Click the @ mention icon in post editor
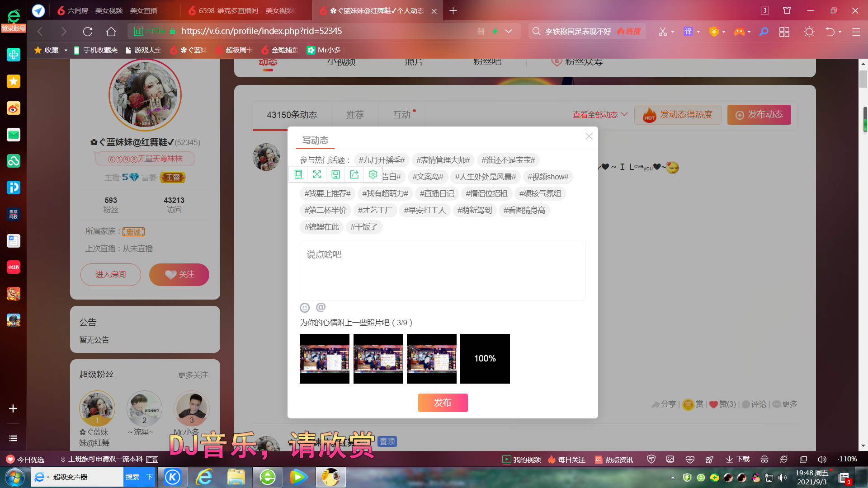 pos(321,307)
